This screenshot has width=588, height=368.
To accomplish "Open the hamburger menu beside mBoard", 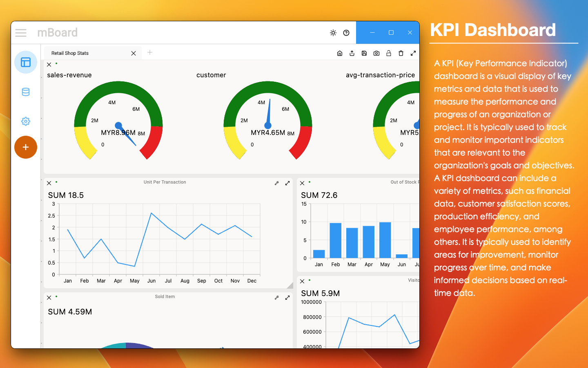I will pyautogui.click(x=21, y=33).
